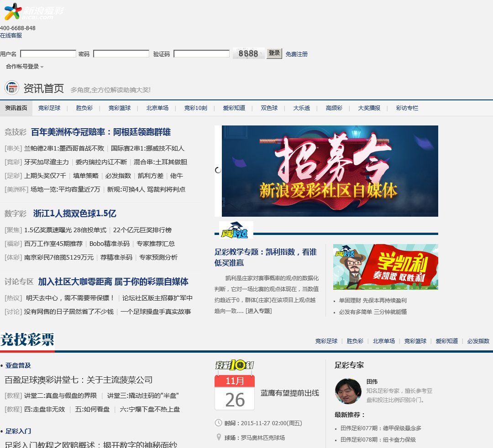
Task: Open headline 百年美洲杯夺冠赔率：阿根廷领跑群雄
Action: tap(101, 132)
